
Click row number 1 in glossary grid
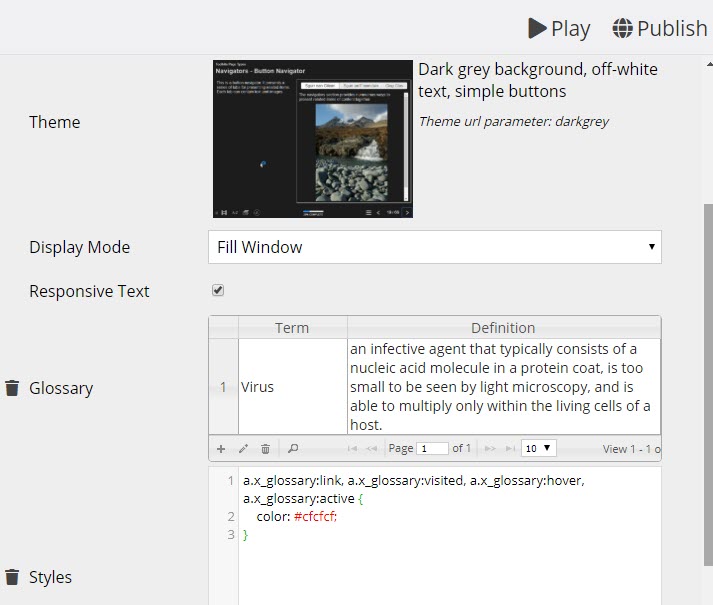tap(223, 387)
